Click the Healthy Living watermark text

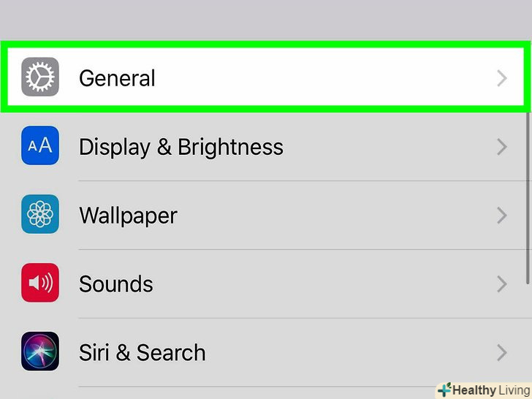click(x=490, y=390)
